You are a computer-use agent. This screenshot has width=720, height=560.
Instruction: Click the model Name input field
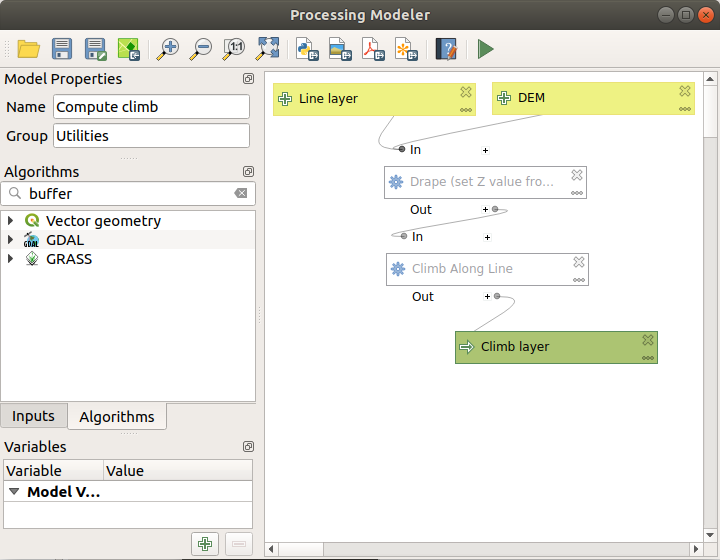click(x=150, y=107)
